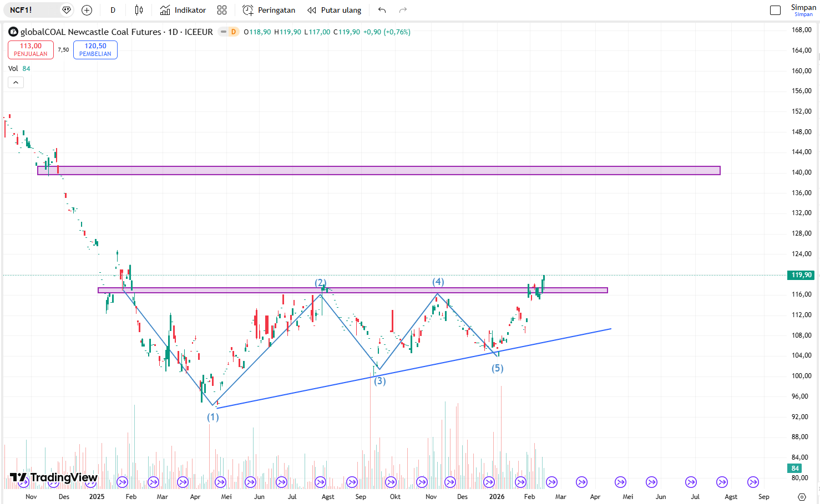The height and width of the screenshot is (504, 820).
Task: Click the 2025 label on time axis
Action: (x=97, y=497)
